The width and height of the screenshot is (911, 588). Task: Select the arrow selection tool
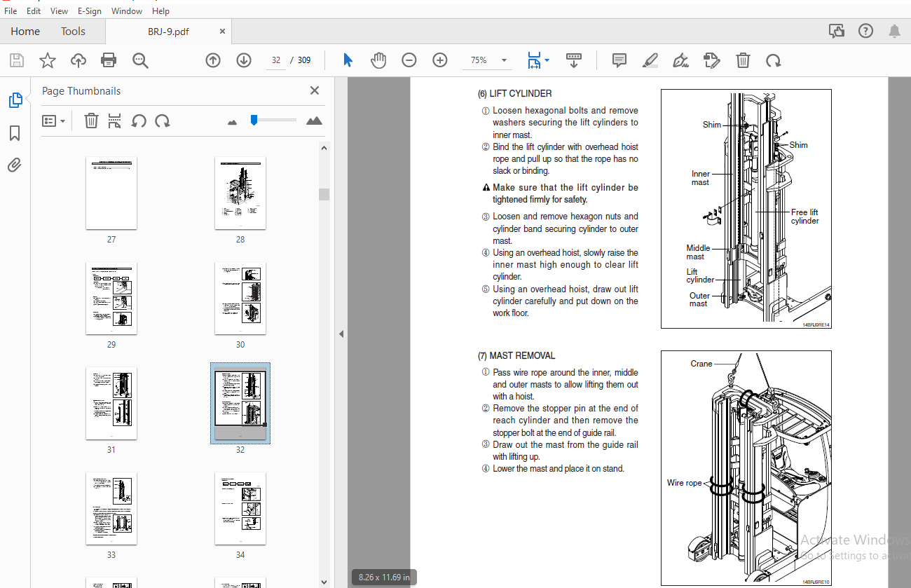(348, 60)
